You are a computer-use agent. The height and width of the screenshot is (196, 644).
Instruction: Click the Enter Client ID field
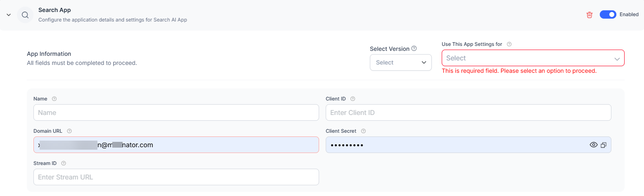click(468, 112)
